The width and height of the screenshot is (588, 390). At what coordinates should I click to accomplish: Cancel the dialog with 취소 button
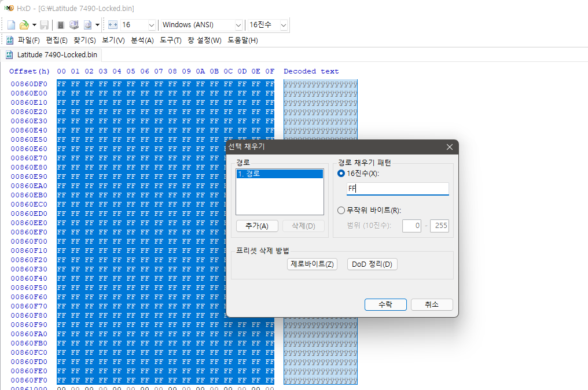click(432, 304)
